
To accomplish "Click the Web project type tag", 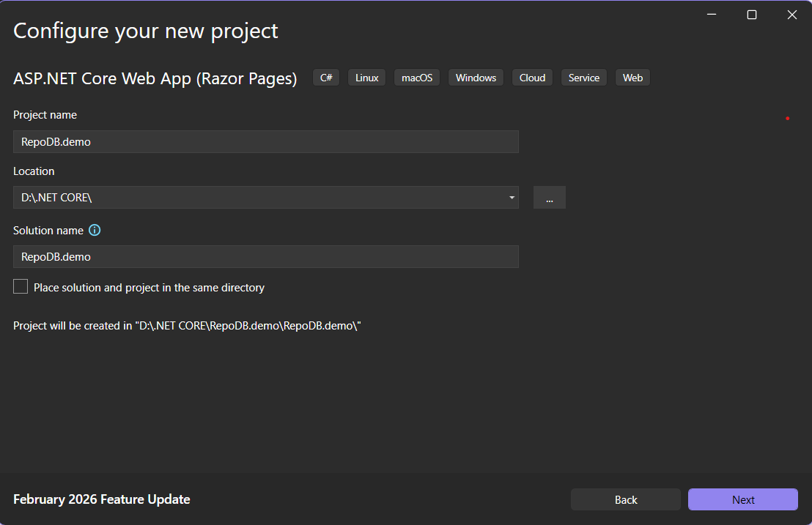I will tap(632, 78).
